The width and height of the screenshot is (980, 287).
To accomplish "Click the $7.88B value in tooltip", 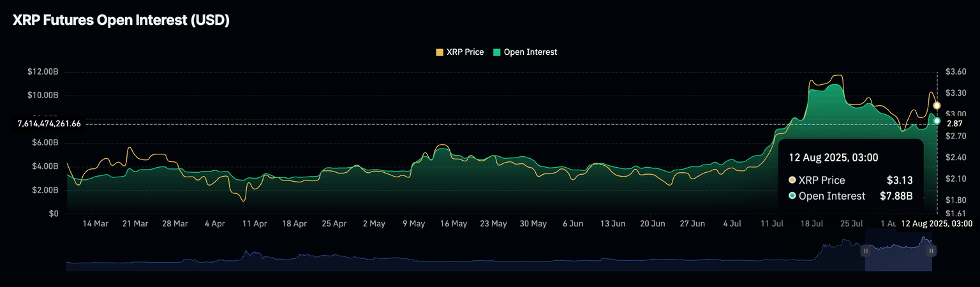I will tap(900, 196).
